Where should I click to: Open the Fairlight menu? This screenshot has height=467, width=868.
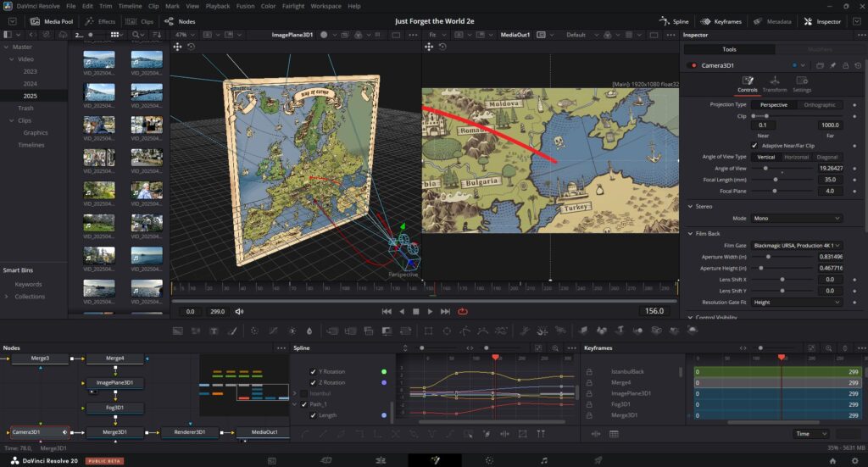coord(292,6)
